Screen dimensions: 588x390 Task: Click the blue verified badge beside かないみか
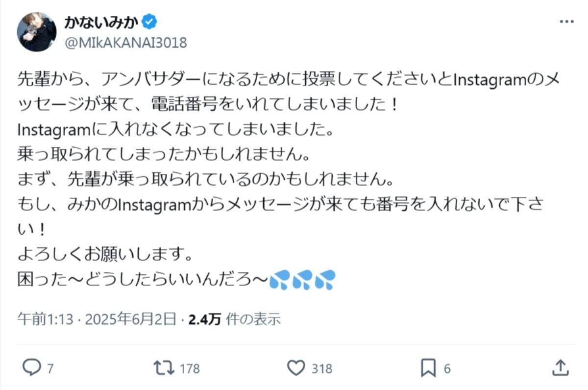click(x=149, y=22)
